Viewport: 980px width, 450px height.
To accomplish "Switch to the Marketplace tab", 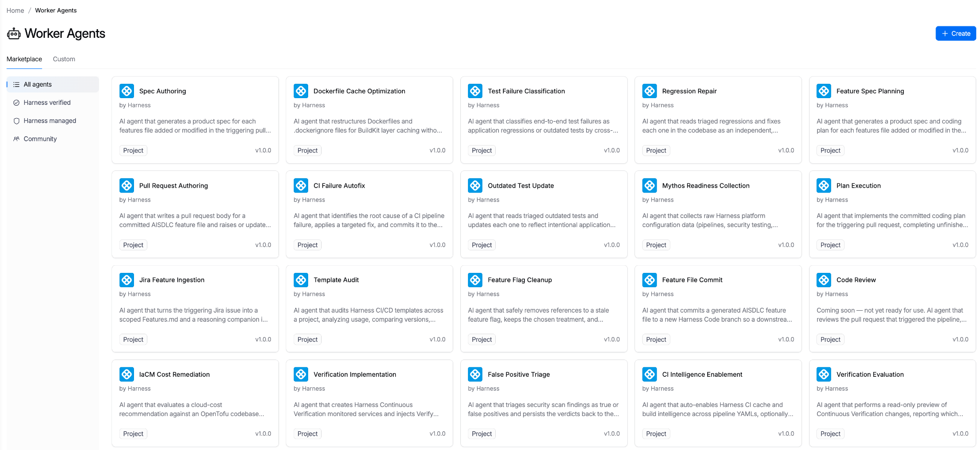I will pyautogui.click(x=24, y=59).
